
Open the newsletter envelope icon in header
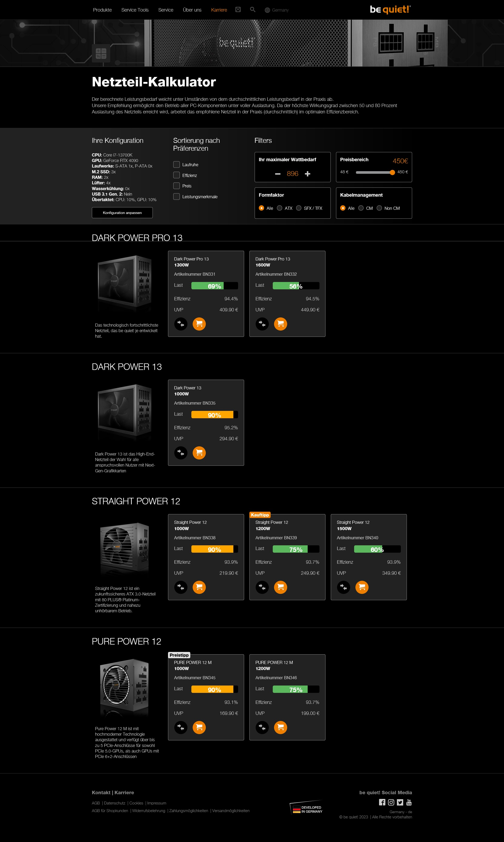coord(238,9)
